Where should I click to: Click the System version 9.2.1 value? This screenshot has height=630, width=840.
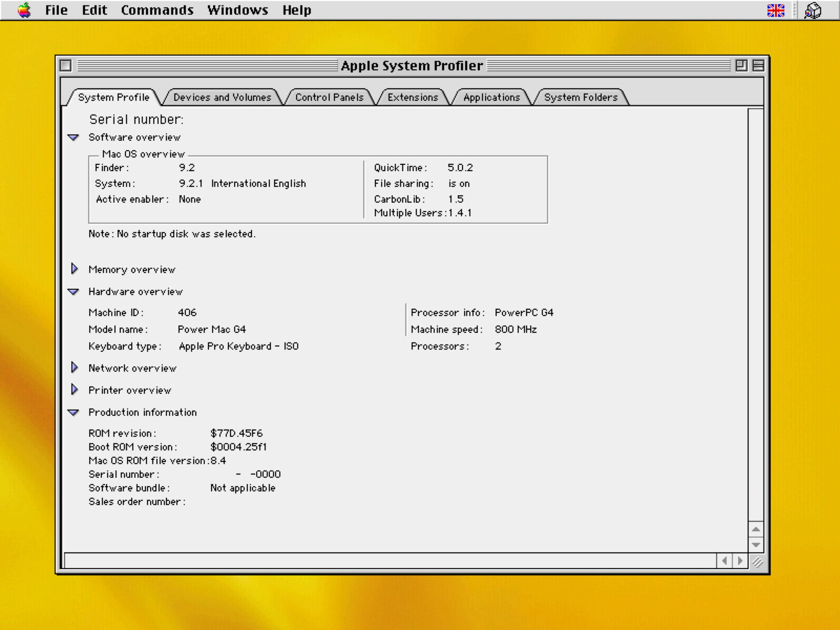[191, 183]
